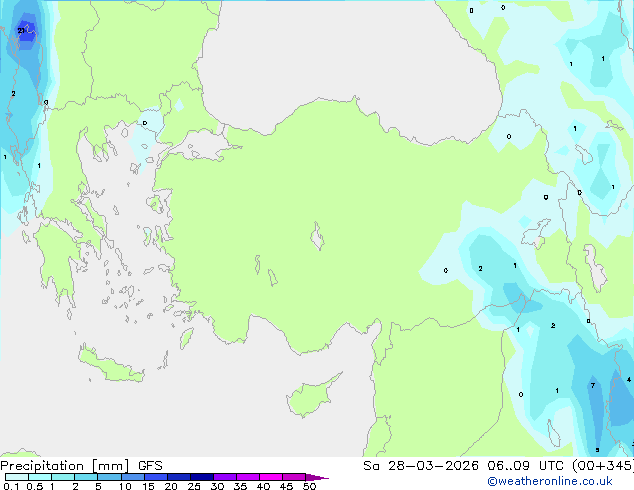Click the '25' legend scale label
The image size is (634, 490).
point(194,486)
